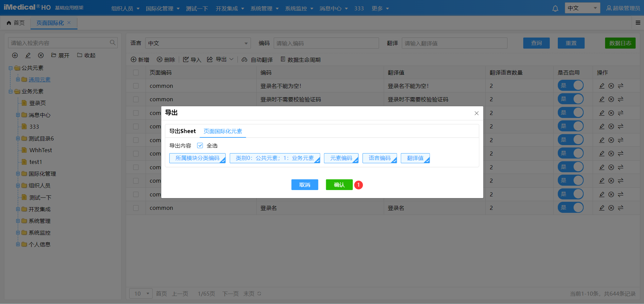Toggle the 所属模块分类编码 export field

click(x=197, y=158)
